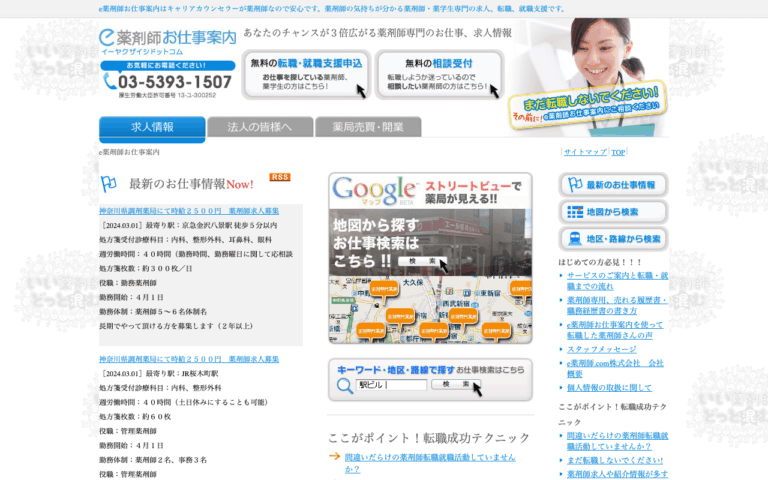
Task: Open sidebar 地区・路線から検索 button
Action: click(x=613, y=239)
